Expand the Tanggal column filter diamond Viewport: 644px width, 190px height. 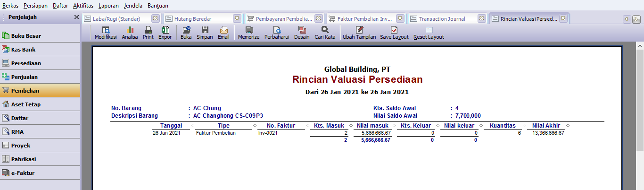(x=193, y=126)
